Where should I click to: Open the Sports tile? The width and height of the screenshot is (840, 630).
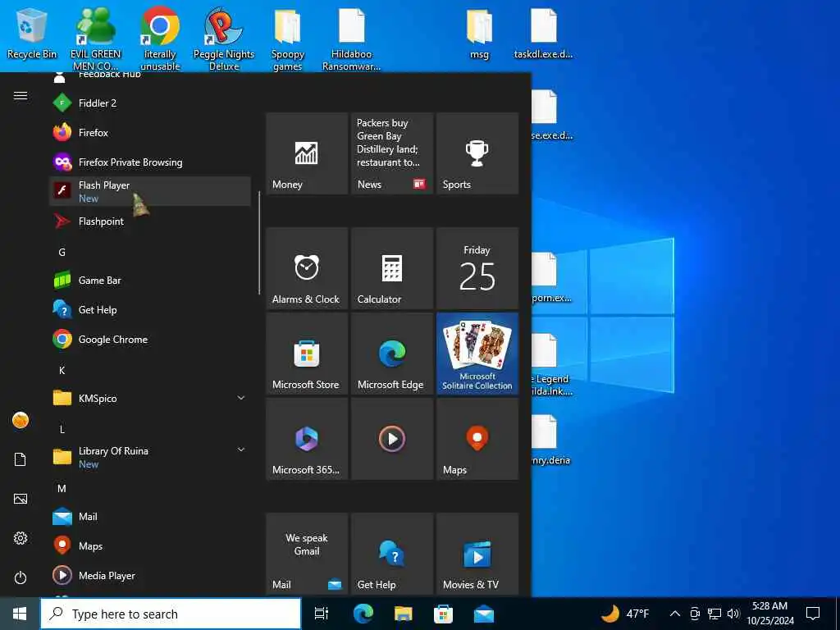477,153
